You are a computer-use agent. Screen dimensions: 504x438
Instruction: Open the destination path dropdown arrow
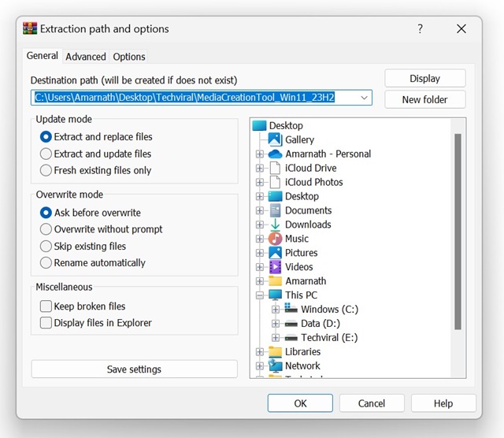click(x=364, y=98)
